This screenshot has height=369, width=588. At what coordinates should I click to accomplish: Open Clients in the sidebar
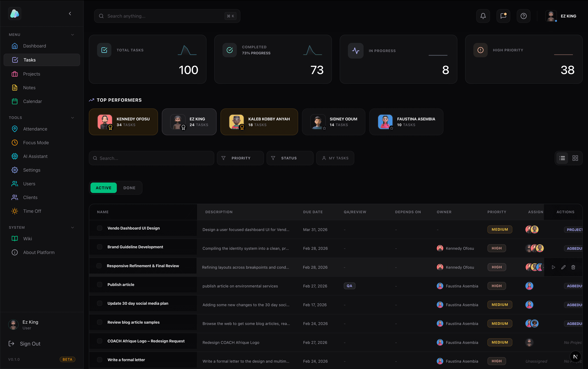click(42, 197)
